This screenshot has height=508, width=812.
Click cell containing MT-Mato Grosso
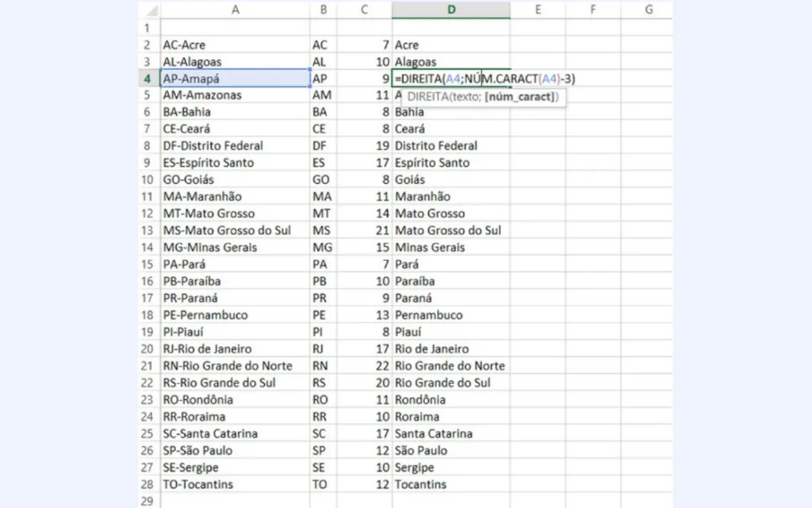235,214
